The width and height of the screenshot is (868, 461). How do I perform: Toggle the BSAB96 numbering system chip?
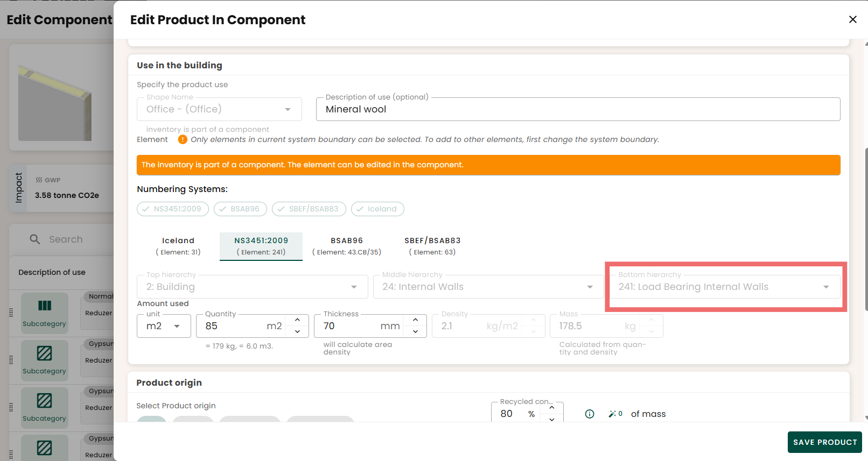(240, 209)
